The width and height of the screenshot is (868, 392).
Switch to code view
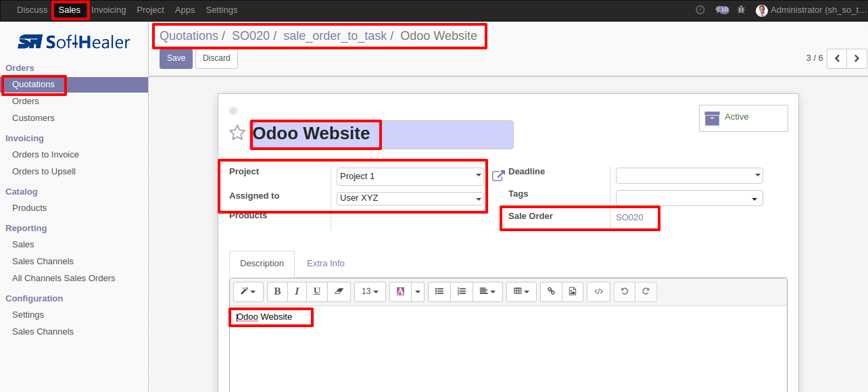pyautogui.click(x=598, y=291)
